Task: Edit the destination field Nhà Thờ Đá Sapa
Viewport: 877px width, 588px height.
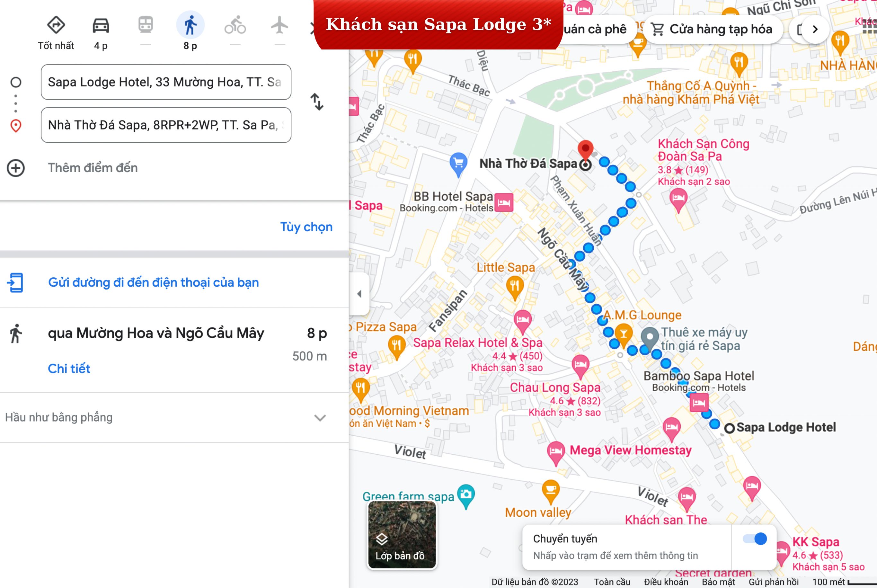Action: point(166,125)
